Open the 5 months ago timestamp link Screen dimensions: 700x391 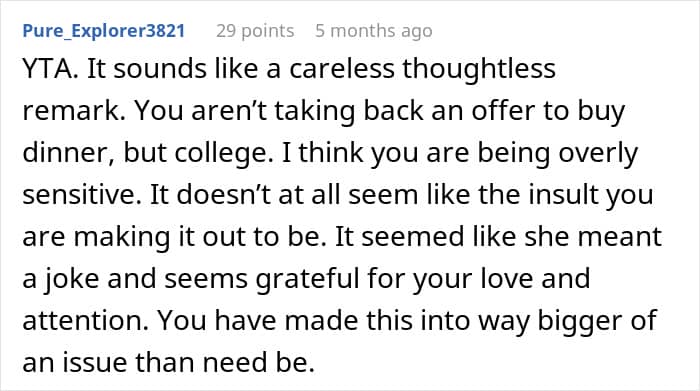pyautogui.click(x=374, y=31)
